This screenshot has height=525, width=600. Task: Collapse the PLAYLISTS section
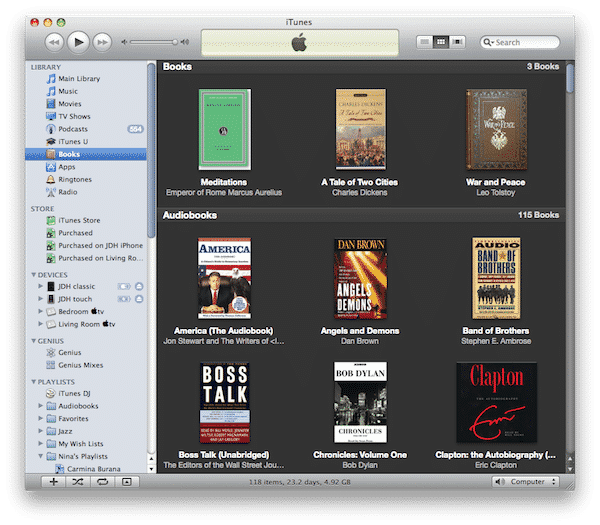(34, 382)
